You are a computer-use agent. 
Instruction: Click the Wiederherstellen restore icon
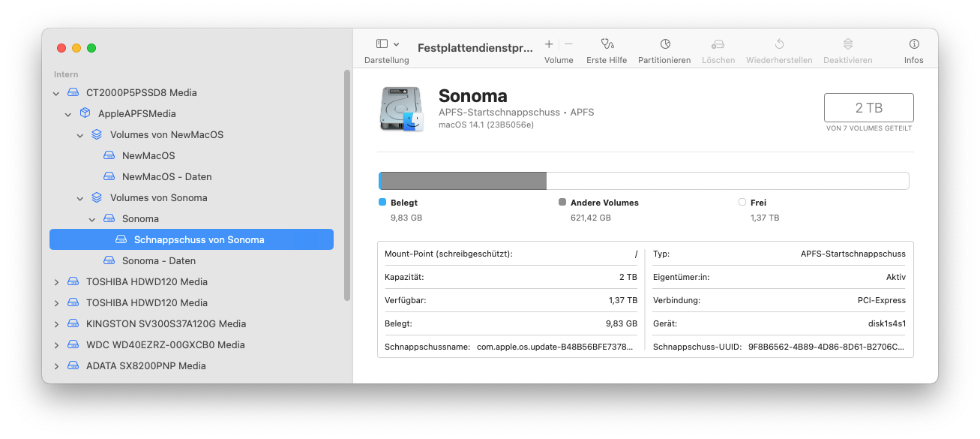coord(779,44)
